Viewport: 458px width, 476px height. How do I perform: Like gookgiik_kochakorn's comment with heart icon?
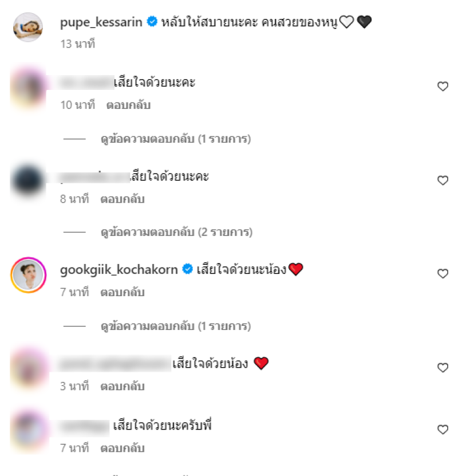(x=443, y=274)
